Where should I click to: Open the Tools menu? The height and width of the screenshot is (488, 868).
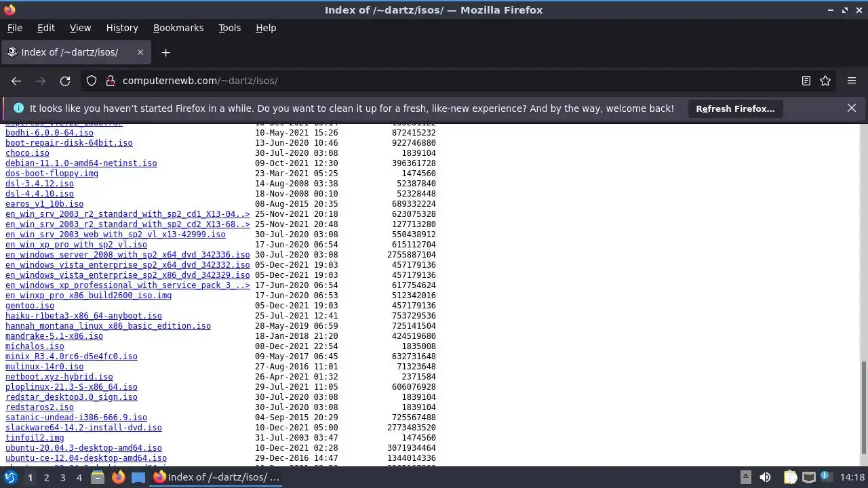229,28
